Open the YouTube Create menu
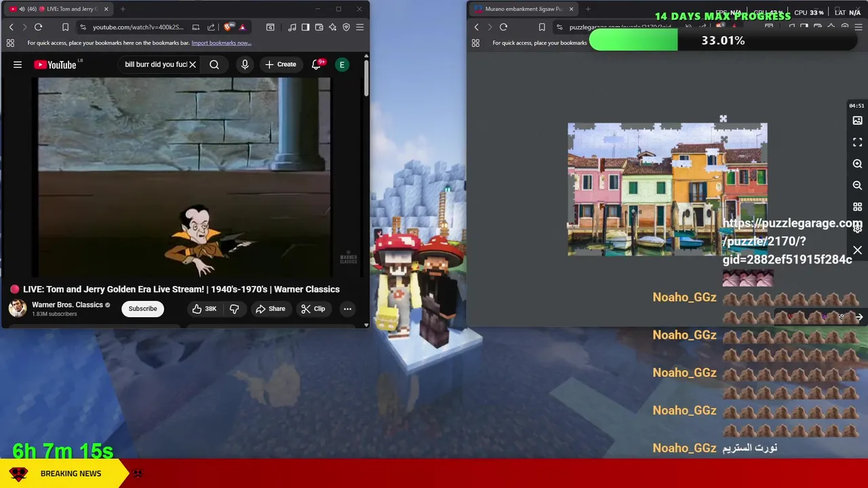Image resolution: width=868 pixels, height=488 pixels. [x=280, y=64]
